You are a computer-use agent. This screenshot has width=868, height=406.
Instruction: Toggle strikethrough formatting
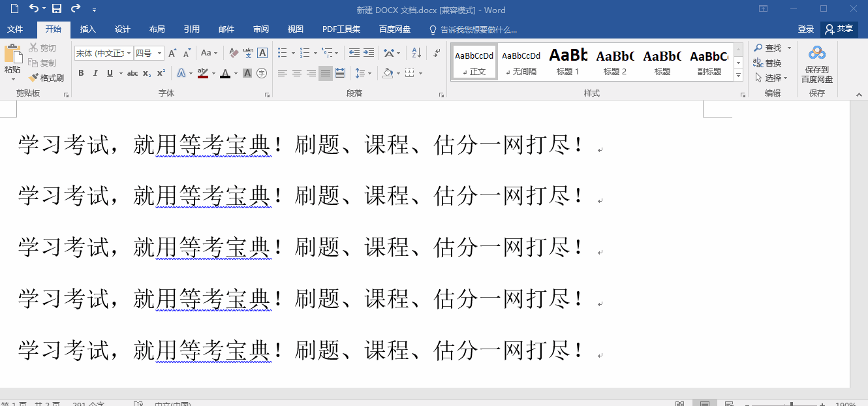pyautogui.click(x=132, y=73)
